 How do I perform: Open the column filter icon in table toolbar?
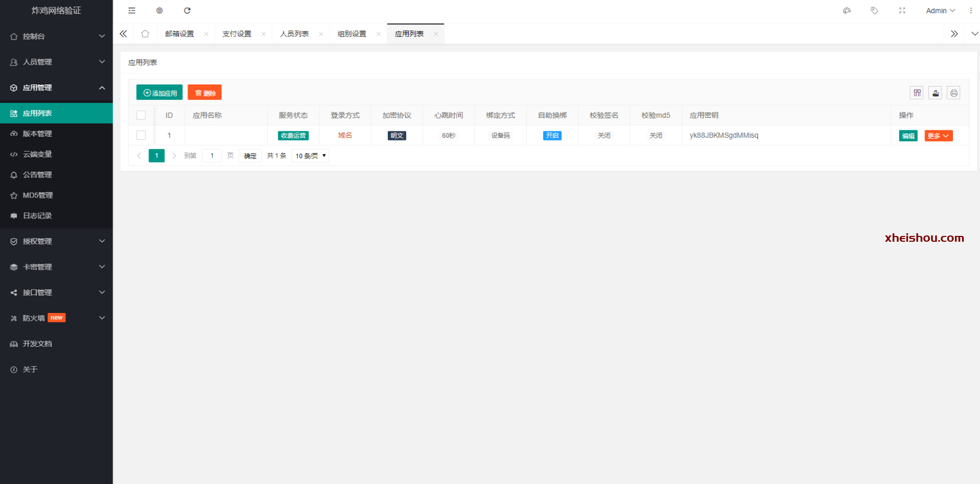pyautogui.click(x=917, y=93)
